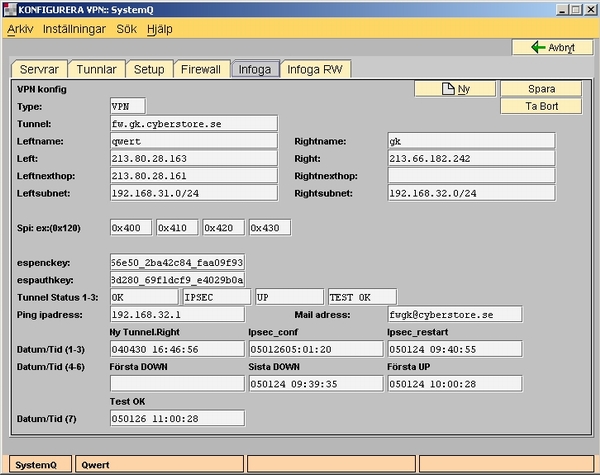Click the Mail adress input field

[x=455, y=314]
